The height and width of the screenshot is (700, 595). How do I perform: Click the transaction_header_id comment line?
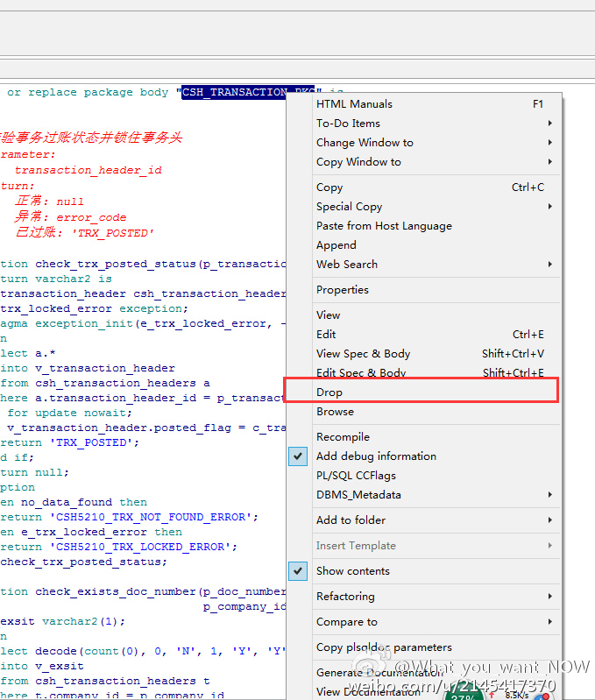click(88, 170)
